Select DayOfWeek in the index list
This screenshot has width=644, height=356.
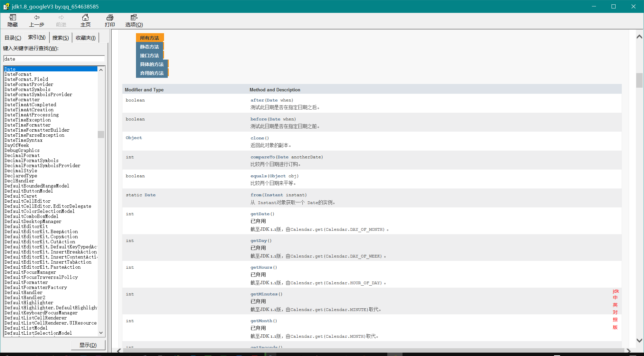[17, 145]
